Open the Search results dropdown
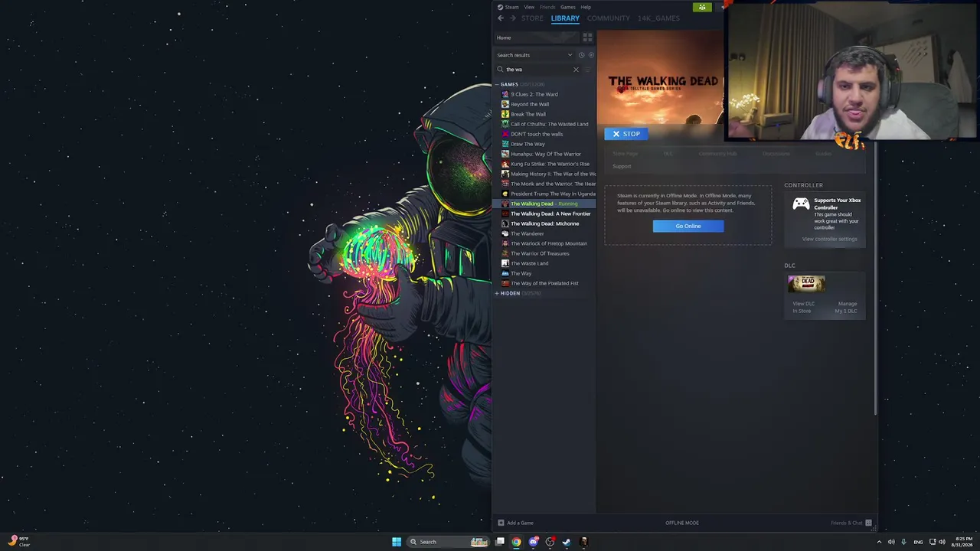 point(534,55)
